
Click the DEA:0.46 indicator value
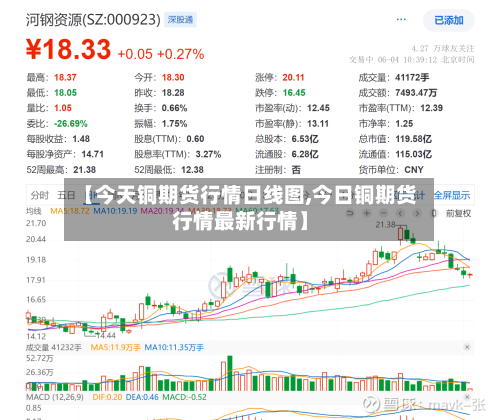point(142,397)
